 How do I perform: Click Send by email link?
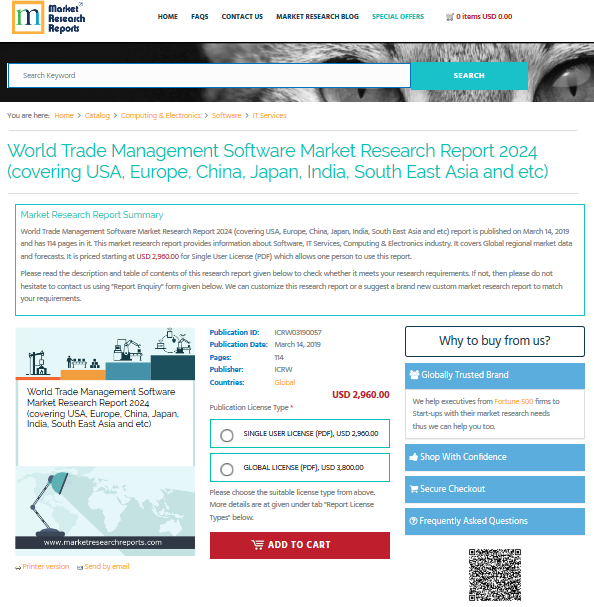tap(107, 567)
